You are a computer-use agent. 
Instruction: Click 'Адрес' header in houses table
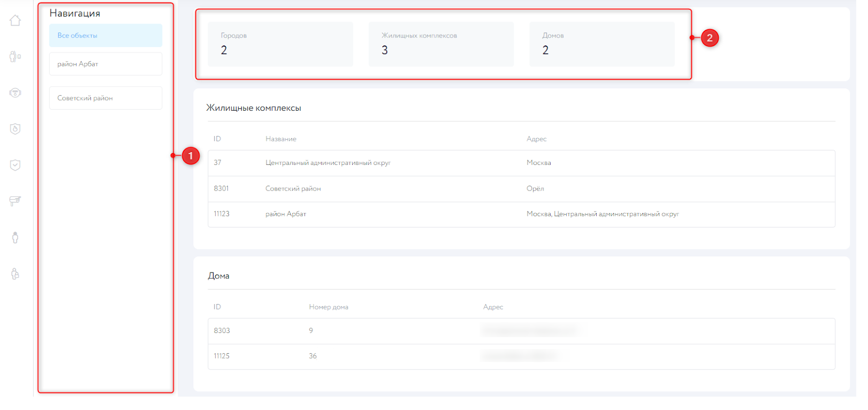[x=493, y=307]
